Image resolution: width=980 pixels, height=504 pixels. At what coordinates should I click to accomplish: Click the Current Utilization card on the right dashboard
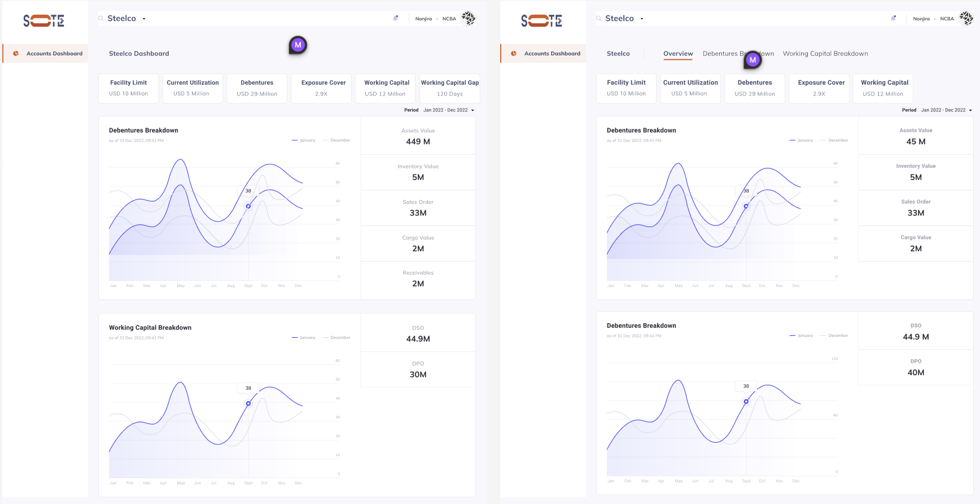click(690, 88)
